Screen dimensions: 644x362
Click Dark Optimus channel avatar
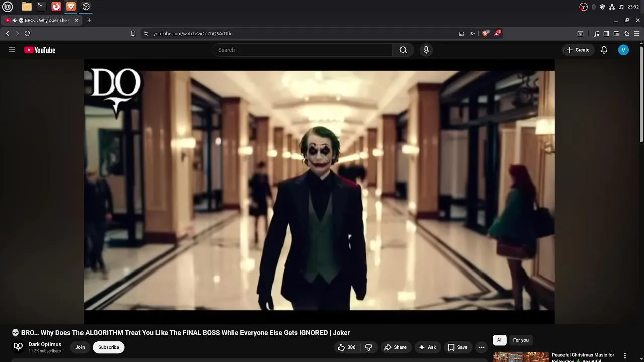click(18, 347)
